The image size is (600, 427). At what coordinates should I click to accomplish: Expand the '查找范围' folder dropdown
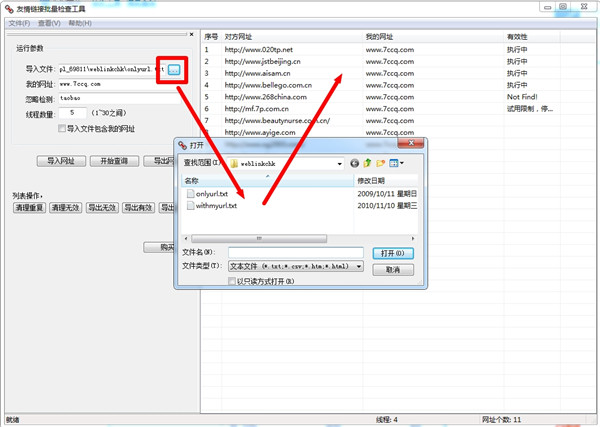[339, 164]
